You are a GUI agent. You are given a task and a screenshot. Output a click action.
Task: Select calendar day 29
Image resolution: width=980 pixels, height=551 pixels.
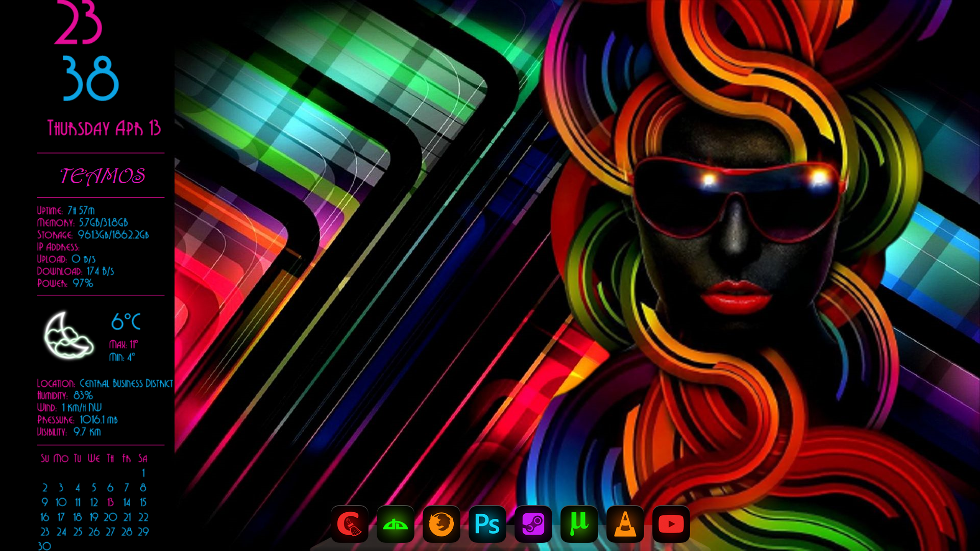pyautogui.click(x=143, y=532)
